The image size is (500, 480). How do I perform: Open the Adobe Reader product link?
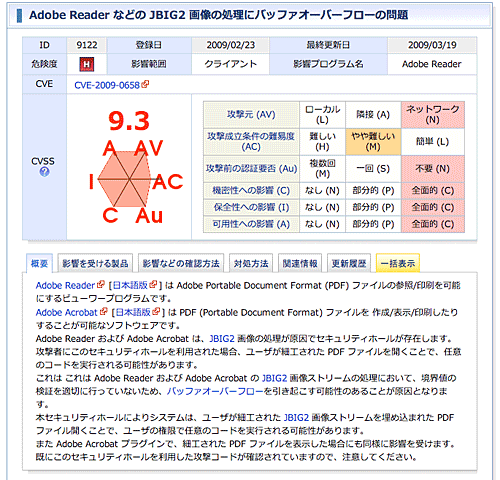click(x=65, y=285)
